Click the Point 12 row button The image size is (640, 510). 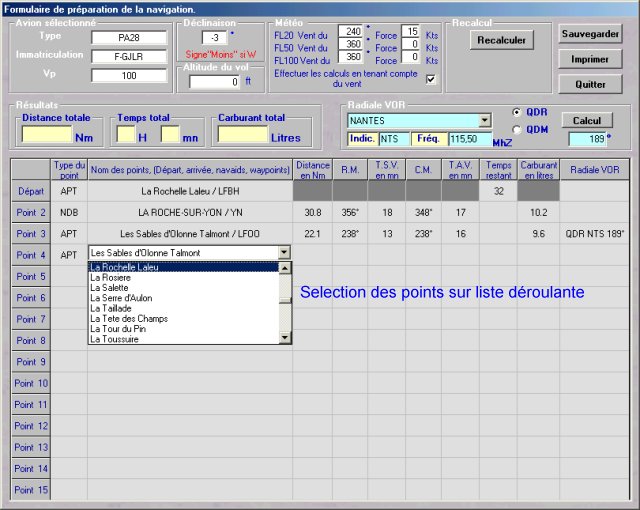pos(31,426)
